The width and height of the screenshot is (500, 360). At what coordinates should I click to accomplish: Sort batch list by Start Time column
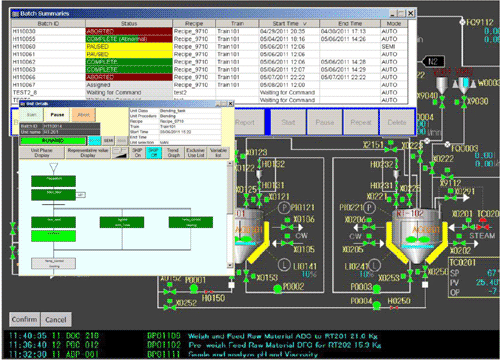click(x=289, y=23)
